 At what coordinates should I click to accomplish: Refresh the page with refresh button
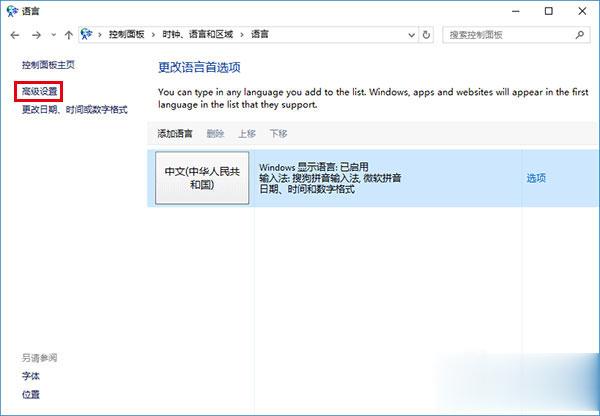click(426, 35)
